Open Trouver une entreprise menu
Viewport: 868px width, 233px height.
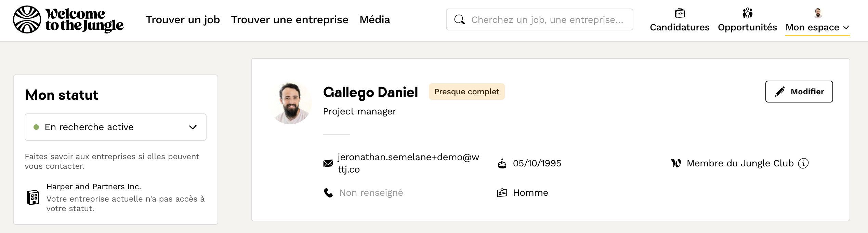click(x=289, y=19)
